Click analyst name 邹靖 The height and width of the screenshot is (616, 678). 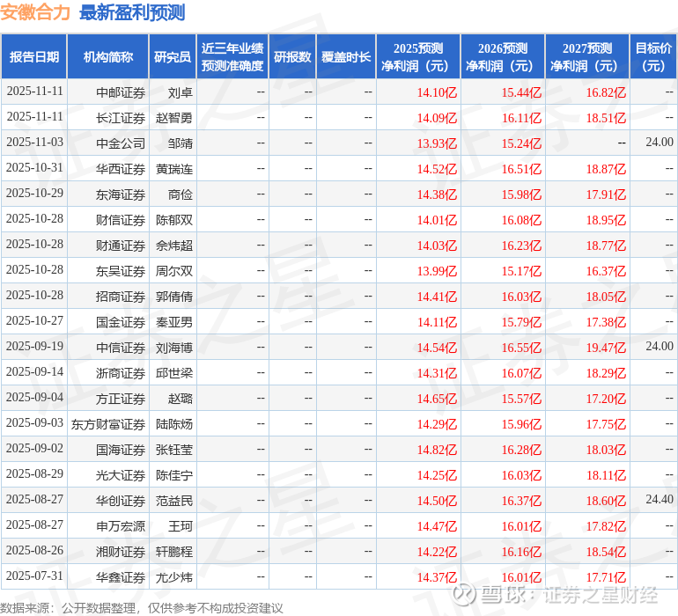click(181, 143)
